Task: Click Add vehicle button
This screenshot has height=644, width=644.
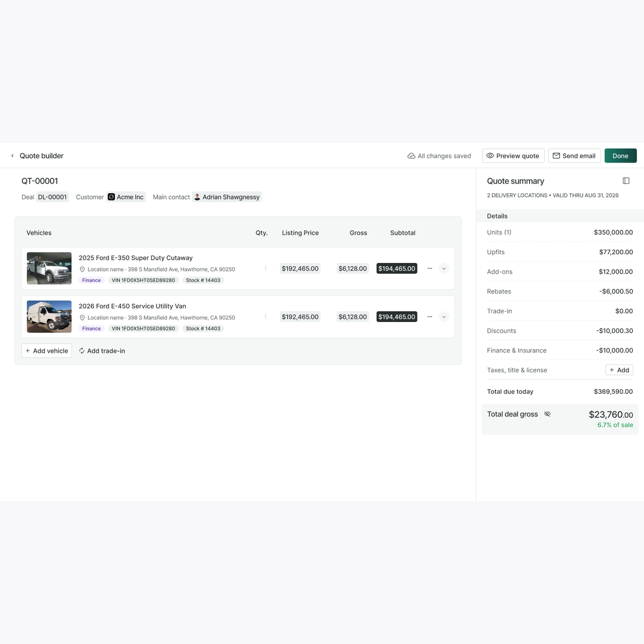Action: coord(47,351)
